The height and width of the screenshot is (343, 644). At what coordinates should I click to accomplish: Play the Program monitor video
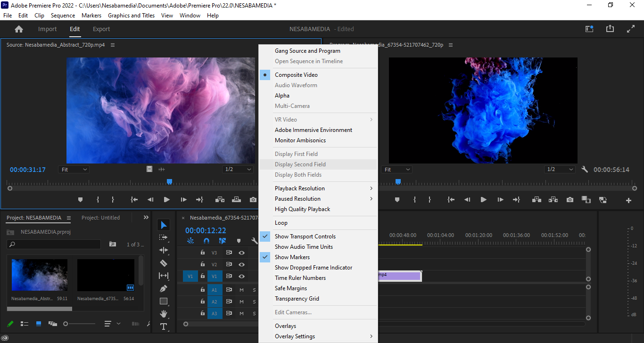(x=483, y=200)
